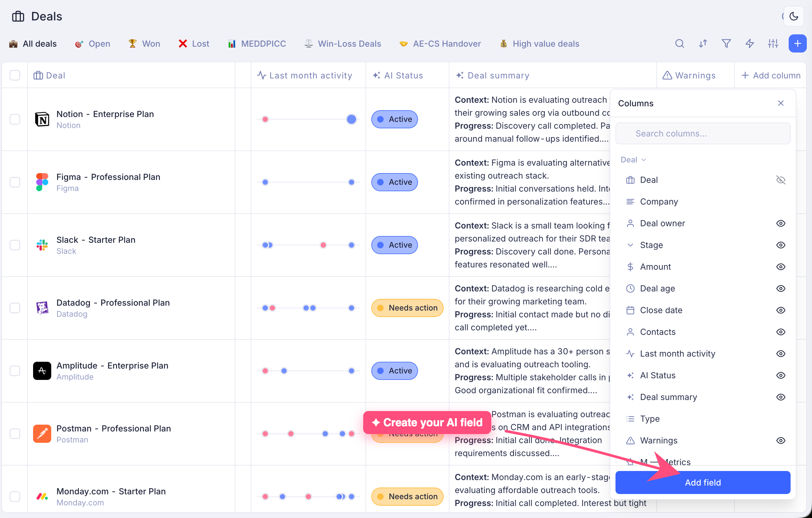This screenshot has height=518, width=812.
Task: Click the Active status badge for Notion
Action: [394, 119]
